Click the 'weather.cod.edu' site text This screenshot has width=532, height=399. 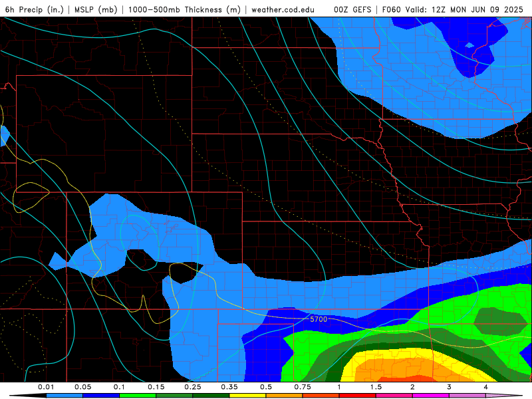tap(283, 9)
